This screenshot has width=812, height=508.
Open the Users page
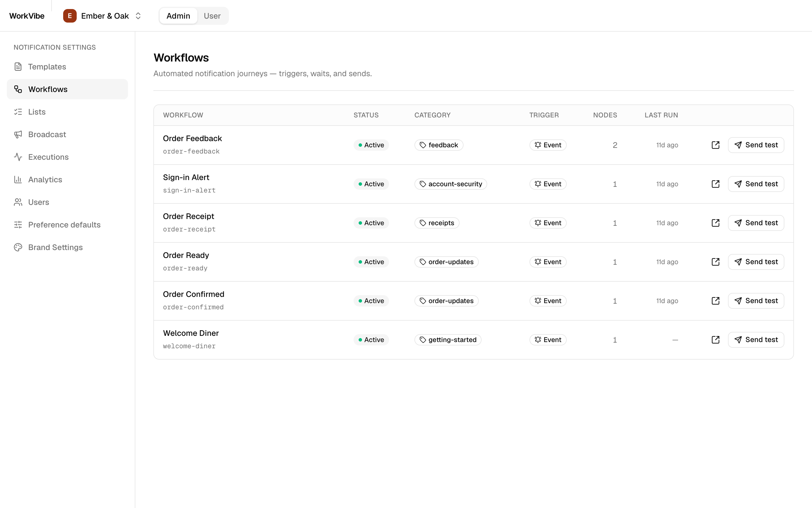click(67, 202)
